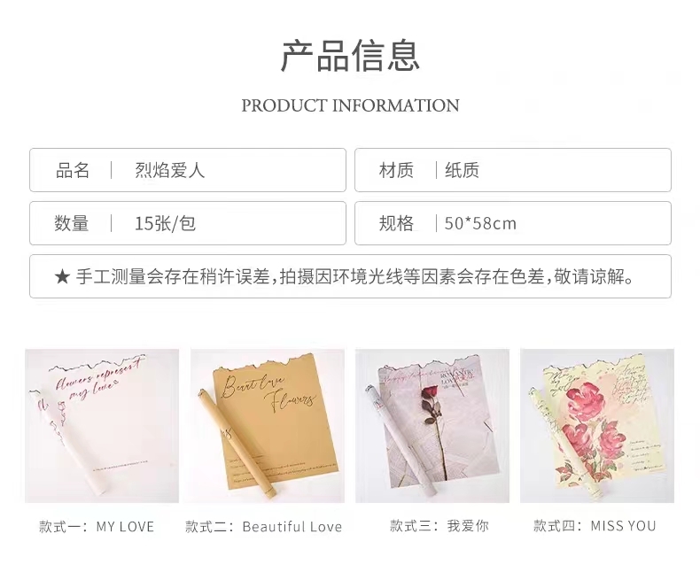Click the 纸质 material value

[x=462, y=170]
